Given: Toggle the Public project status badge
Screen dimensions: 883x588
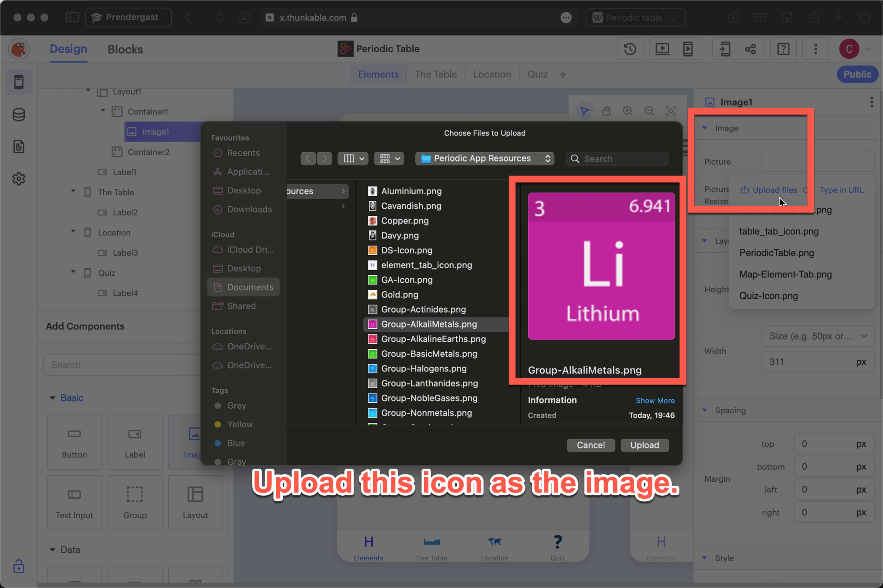Looking at the screenshot, I should pyautogui.click(x=856, y=74).
